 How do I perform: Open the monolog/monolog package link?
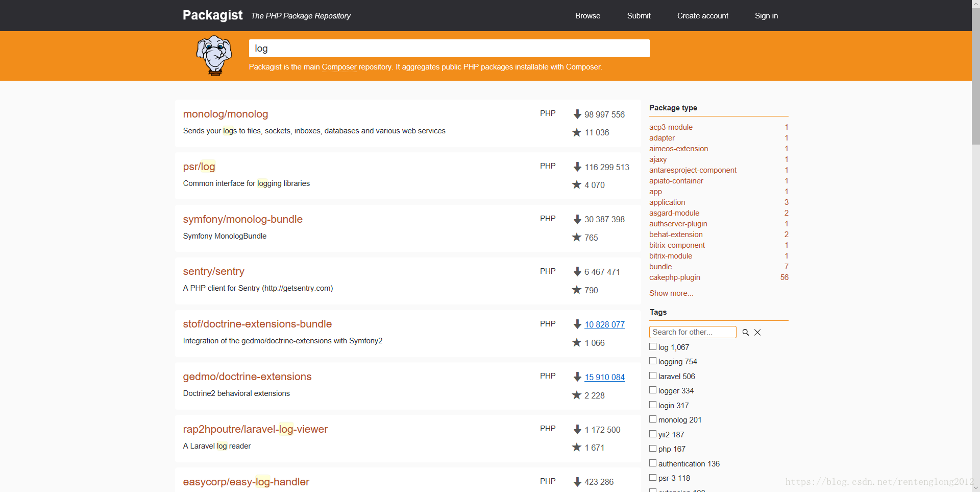point(226,114)
